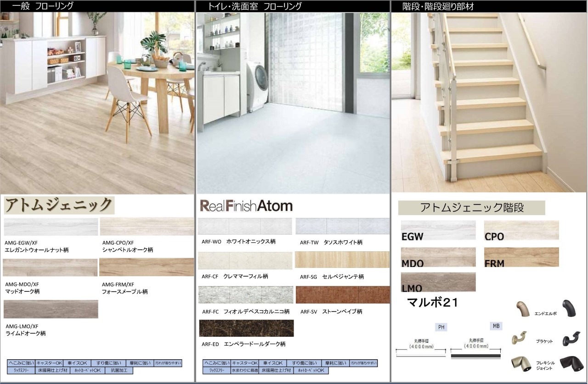Select the black bracket handrail part

(572, 339)
